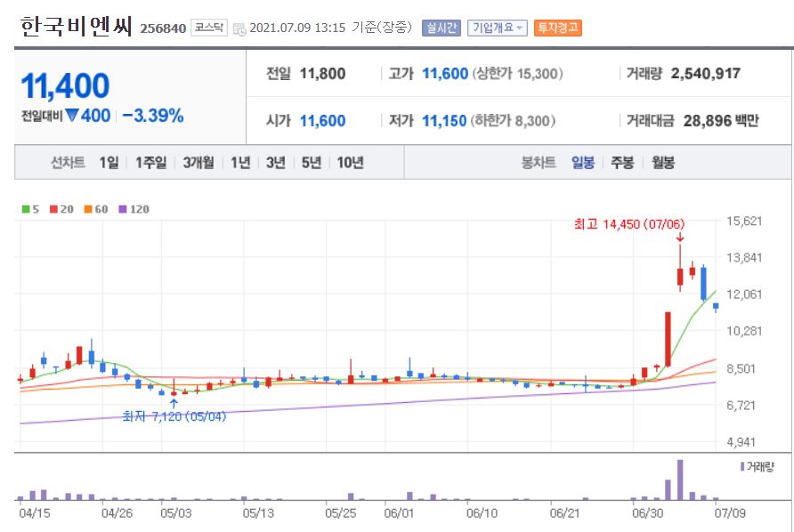Image resolution: width=794 pixels, height=532 pixels.
Task: Click the 거래량 value 2,540,917
Action: (x=705, y=74)
